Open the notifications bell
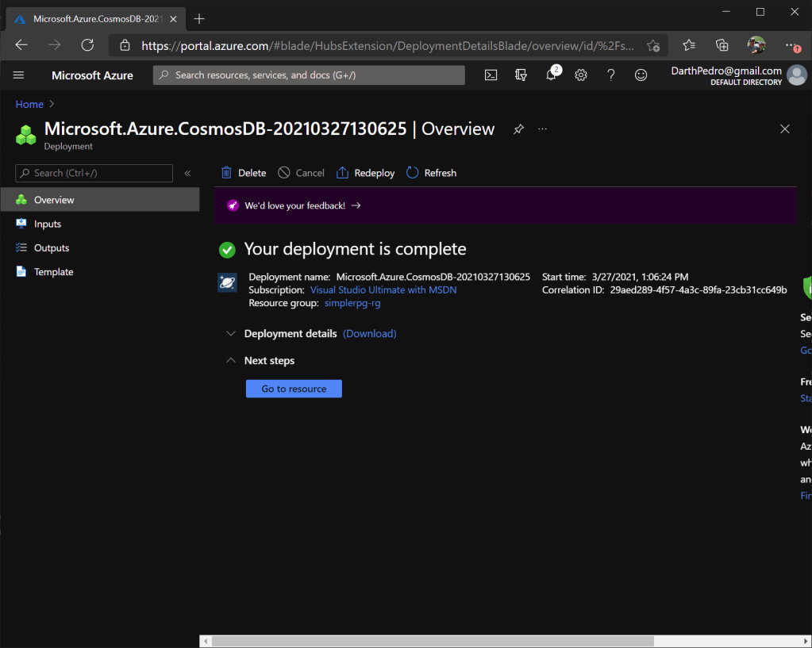This screenshot has height=648, width=812. pos(551,75)
